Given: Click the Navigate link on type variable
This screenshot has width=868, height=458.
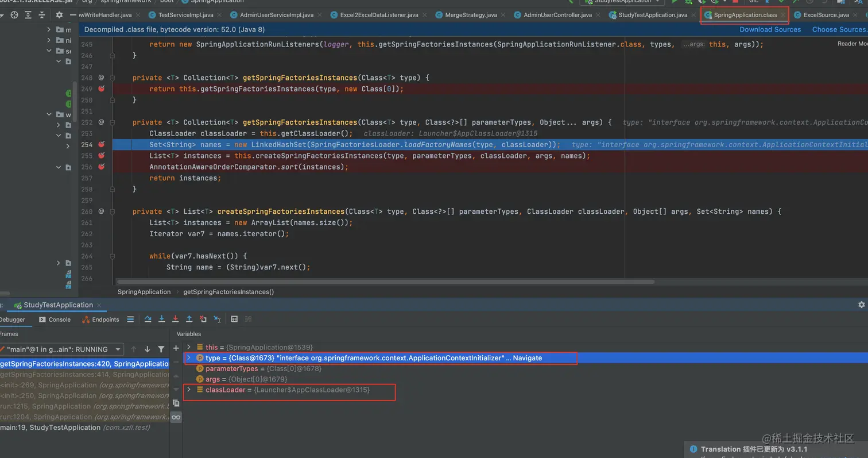Looking at the screenshot, I should (x=527, y=358).
